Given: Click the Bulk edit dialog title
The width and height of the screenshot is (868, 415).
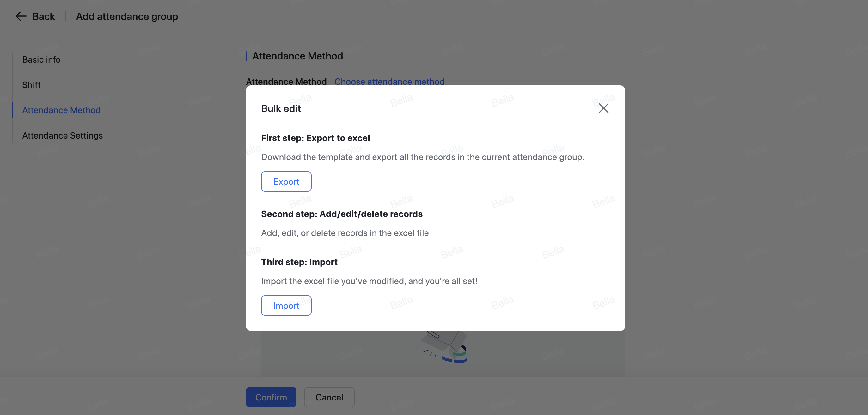Looking at the screenshot, I should pos(281,108).
